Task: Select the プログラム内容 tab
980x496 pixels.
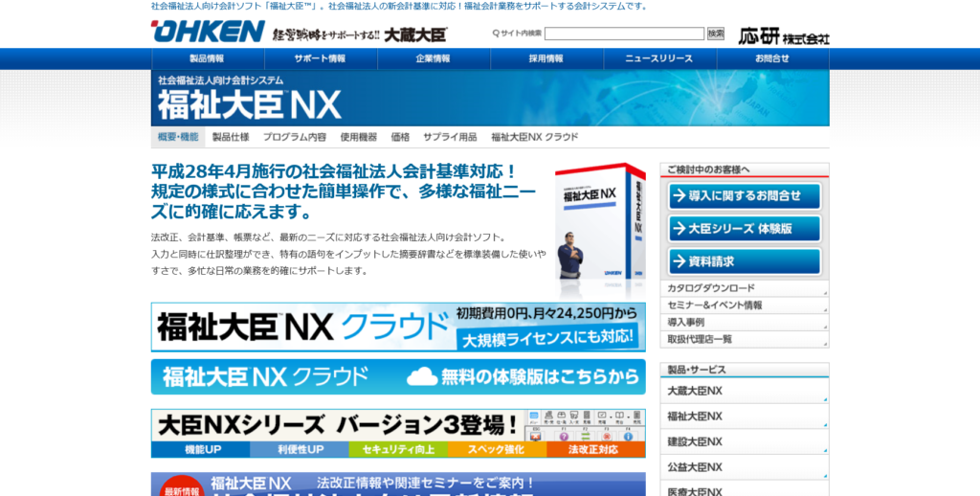Action: pos(295,137)
